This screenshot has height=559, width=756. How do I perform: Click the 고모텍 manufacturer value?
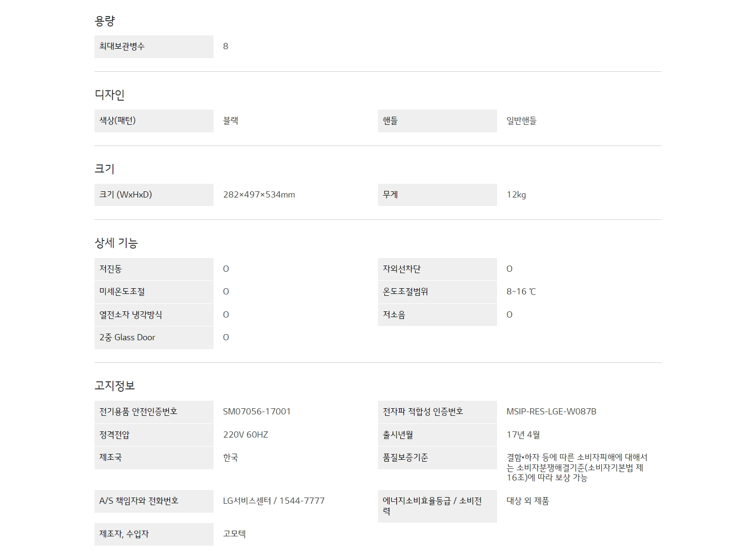click(x=234, y=534)
